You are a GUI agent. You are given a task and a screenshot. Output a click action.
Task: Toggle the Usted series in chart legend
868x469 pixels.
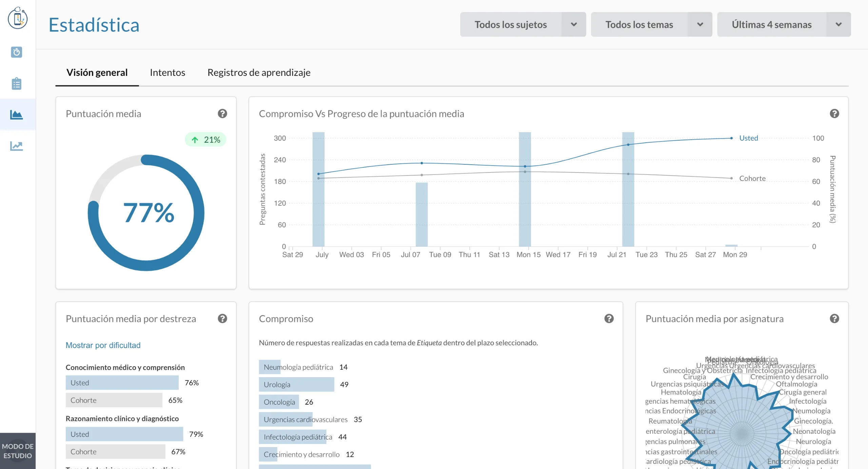(x=748, y=138)
